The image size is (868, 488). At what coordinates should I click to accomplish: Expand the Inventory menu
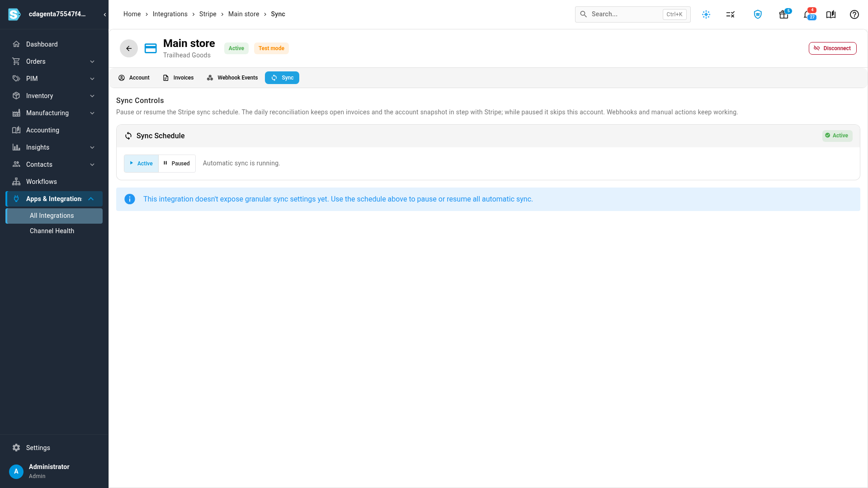[54, 96]
